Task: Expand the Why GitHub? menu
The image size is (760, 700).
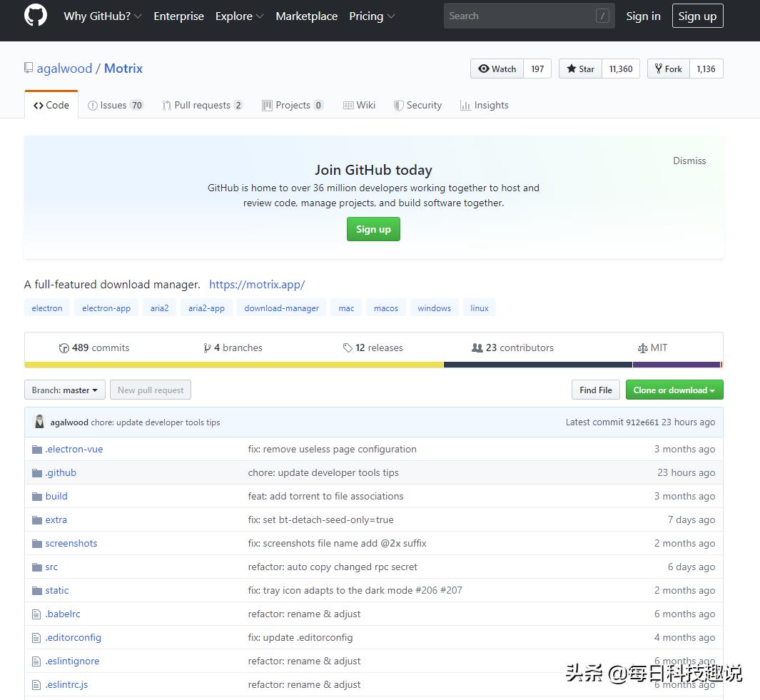Action: click(102, 16)
